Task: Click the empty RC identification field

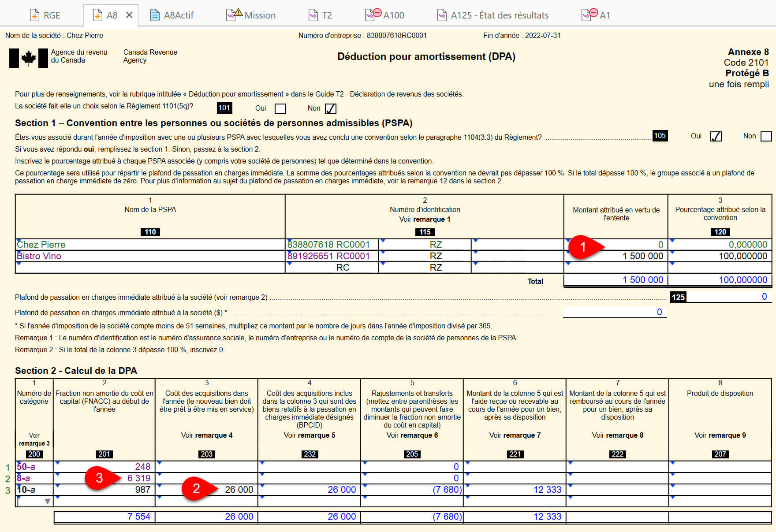Action: point(332,268)
